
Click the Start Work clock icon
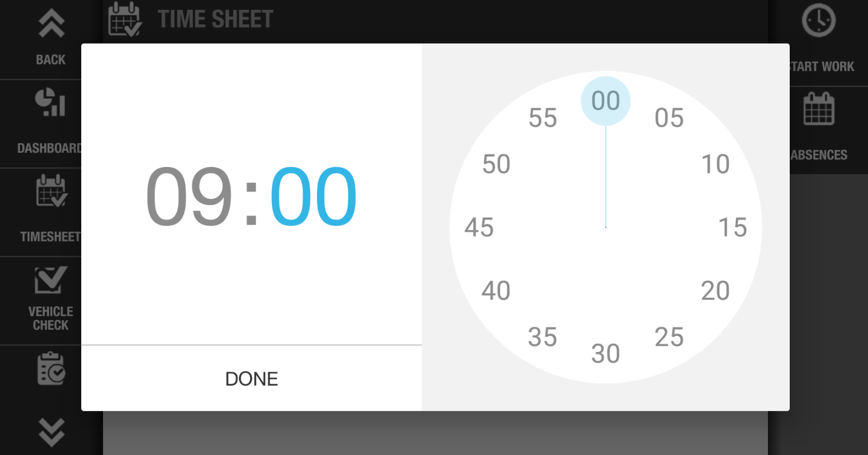(818, 21)
